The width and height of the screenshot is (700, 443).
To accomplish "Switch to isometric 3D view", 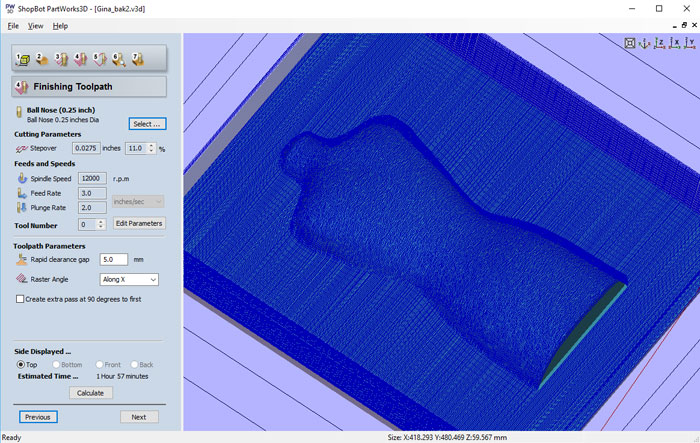I will (x=644, y=43).
